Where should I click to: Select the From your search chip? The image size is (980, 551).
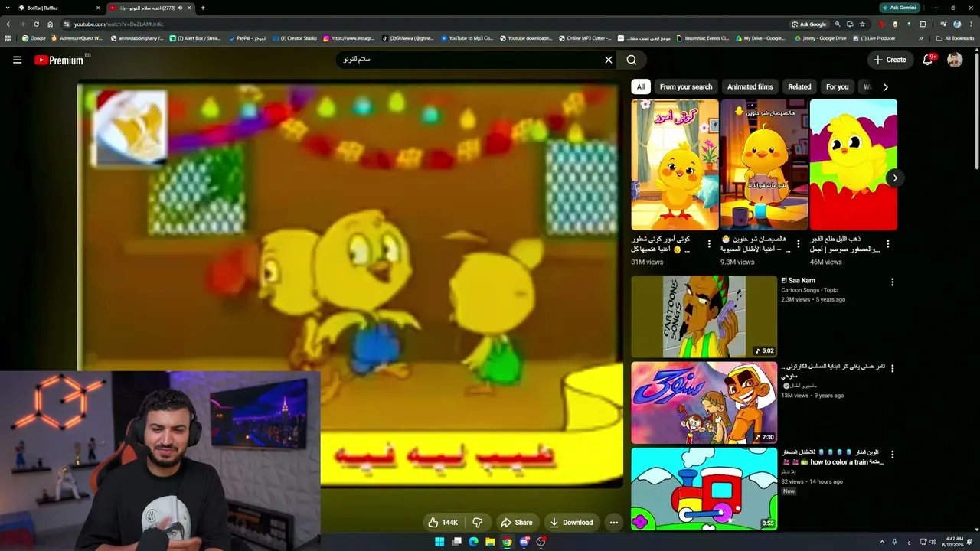point(686,86)
